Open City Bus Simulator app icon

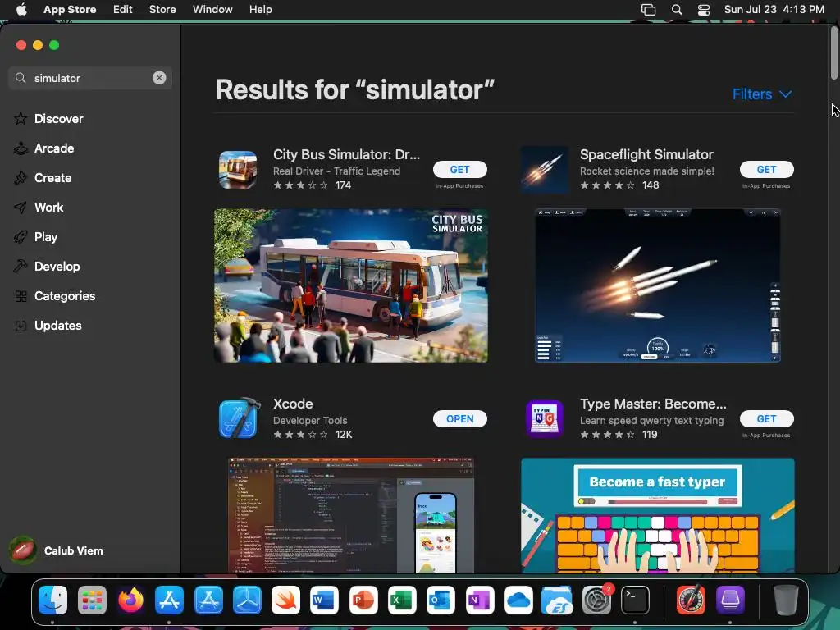tap(238, 169)
